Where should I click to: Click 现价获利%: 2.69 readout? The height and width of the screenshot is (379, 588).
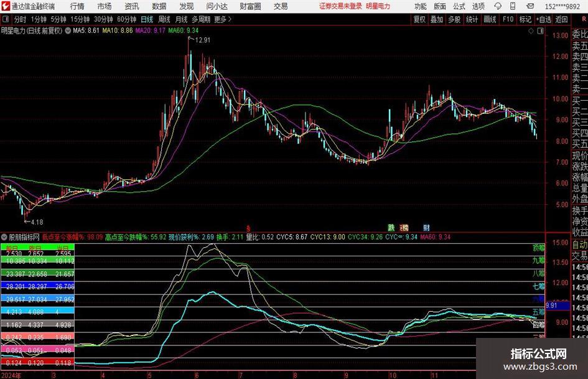pyautogui.click(x=191, y=237)
